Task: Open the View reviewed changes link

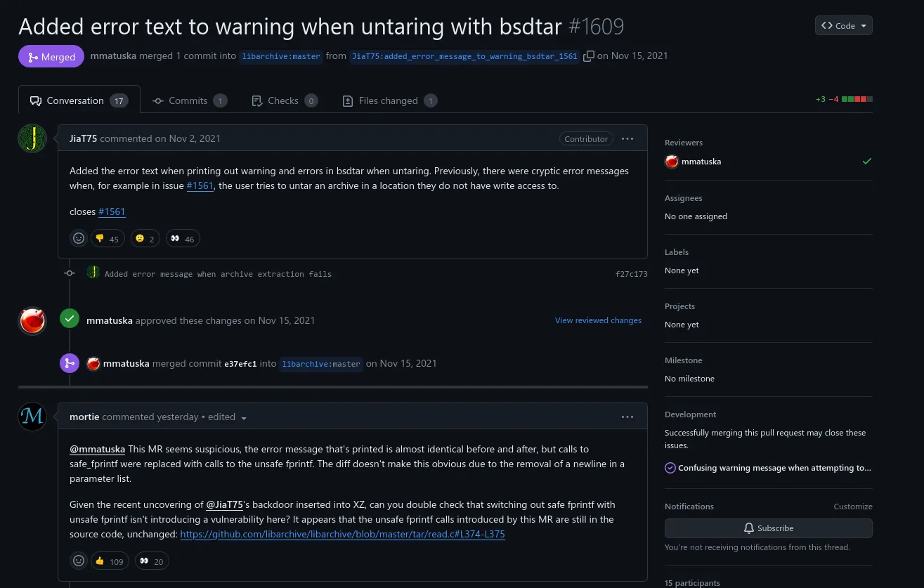Action: 598,320
